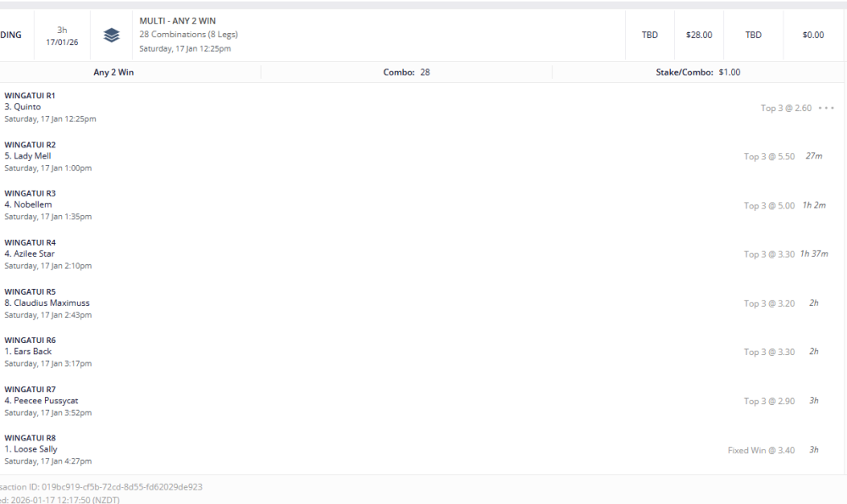
Task: Select the Wingatui R1 Quinto leg
Action: click(x=27, y=108)
